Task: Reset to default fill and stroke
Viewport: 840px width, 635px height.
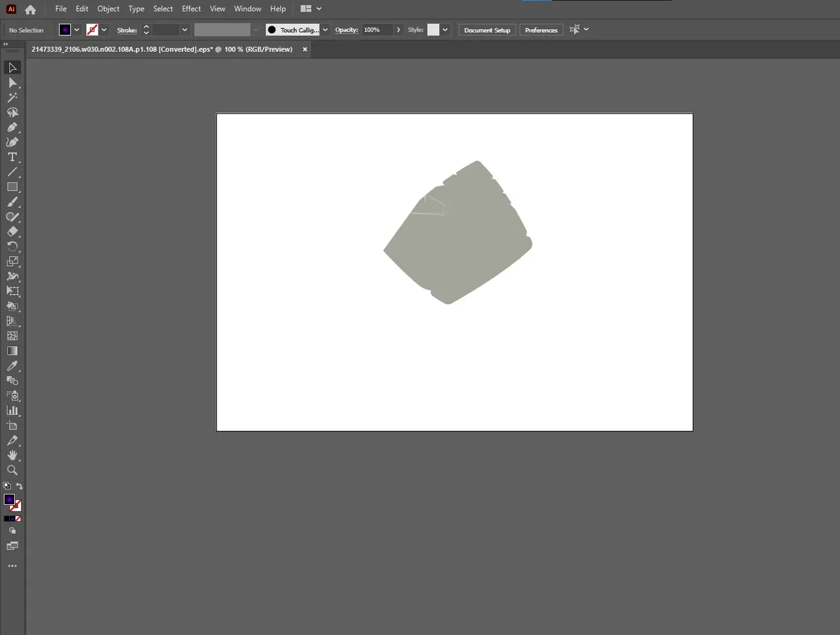Action: (7, 486)
